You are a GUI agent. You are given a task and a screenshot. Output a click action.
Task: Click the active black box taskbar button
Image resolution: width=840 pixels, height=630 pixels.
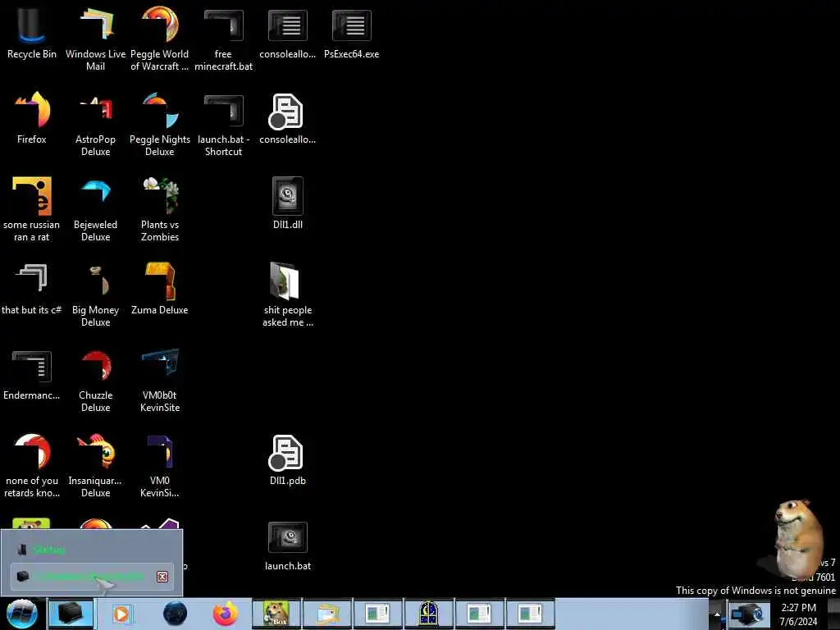click(71, 614)
